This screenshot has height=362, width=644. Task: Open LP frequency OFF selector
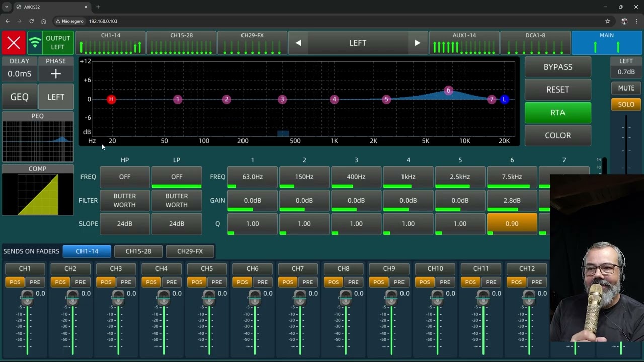177,177
